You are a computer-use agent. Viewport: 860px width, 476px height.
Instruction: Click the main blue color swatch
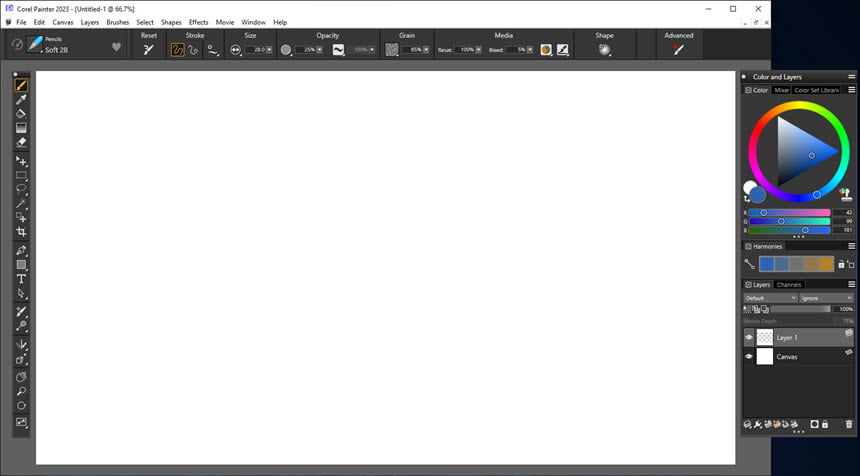tap(757, 194)
